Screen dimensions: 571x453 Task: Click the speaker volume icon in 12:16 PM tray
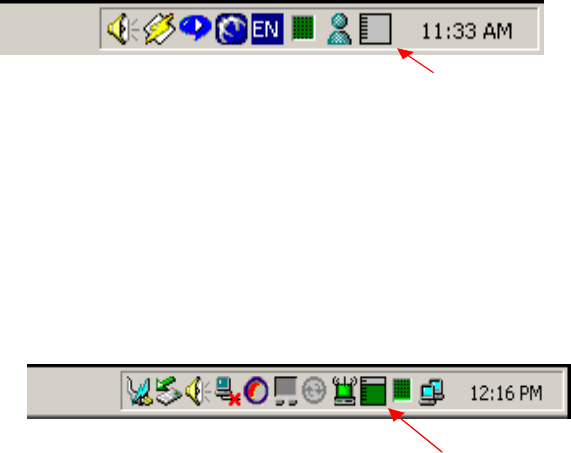(198, 391)
